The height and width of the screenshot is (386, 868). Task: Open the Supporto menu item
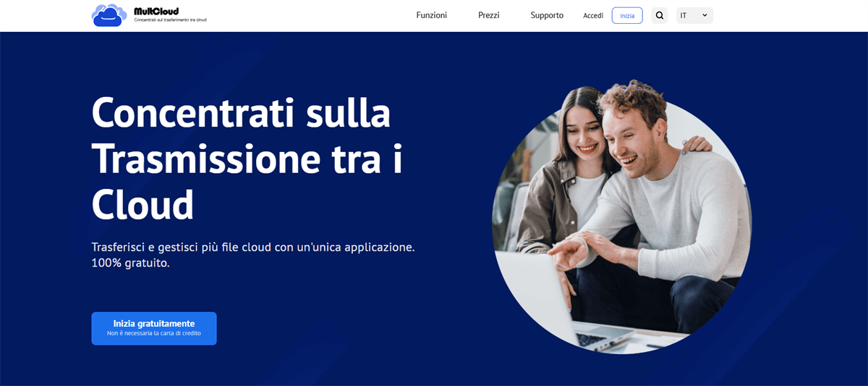click(x=547, y=15)
